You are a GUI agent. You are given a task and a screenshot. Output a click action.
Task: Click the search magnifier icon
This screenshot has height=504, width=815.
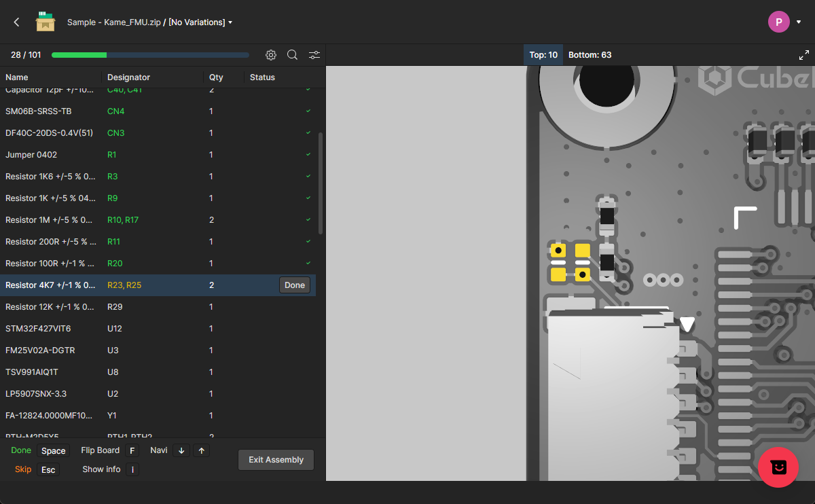pos(292,55)
